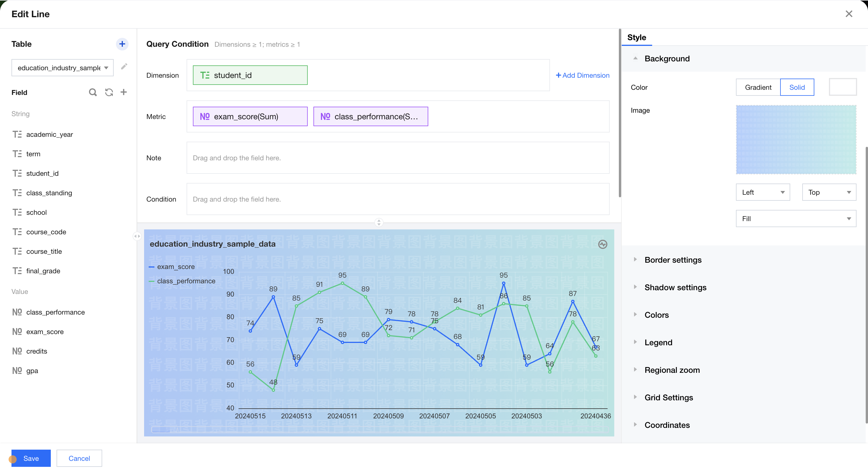Screen dimensions: 868x472
Task: Click the student_id dimension text icon
Action: [x=205, y=75]
